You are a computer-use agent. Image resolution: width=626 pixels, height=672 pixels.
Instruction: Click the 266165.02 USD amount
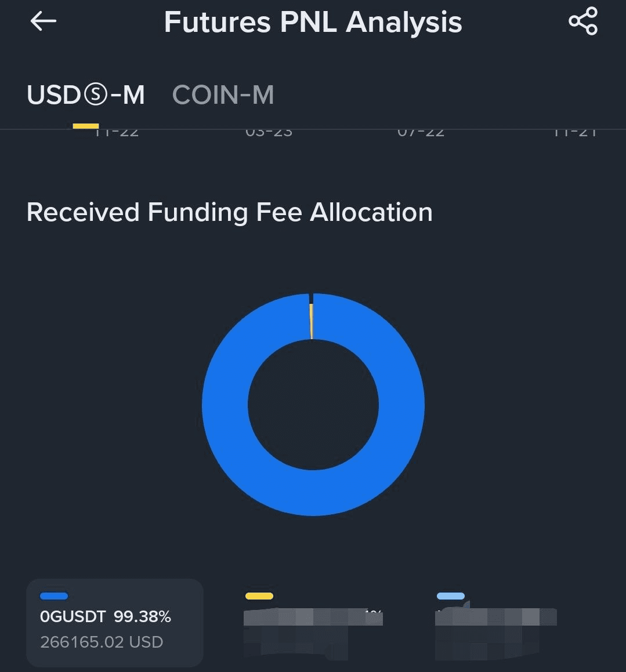[102, 642]
